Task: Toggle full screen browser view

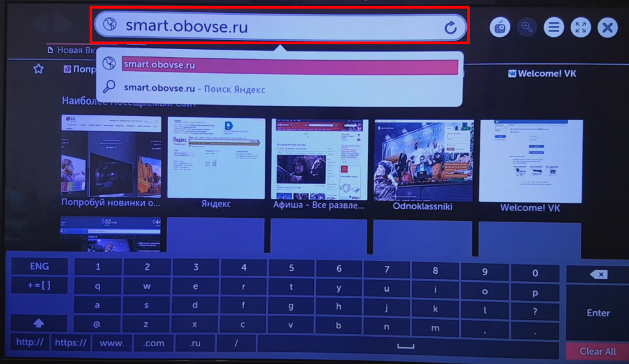Action: [580, 27]
